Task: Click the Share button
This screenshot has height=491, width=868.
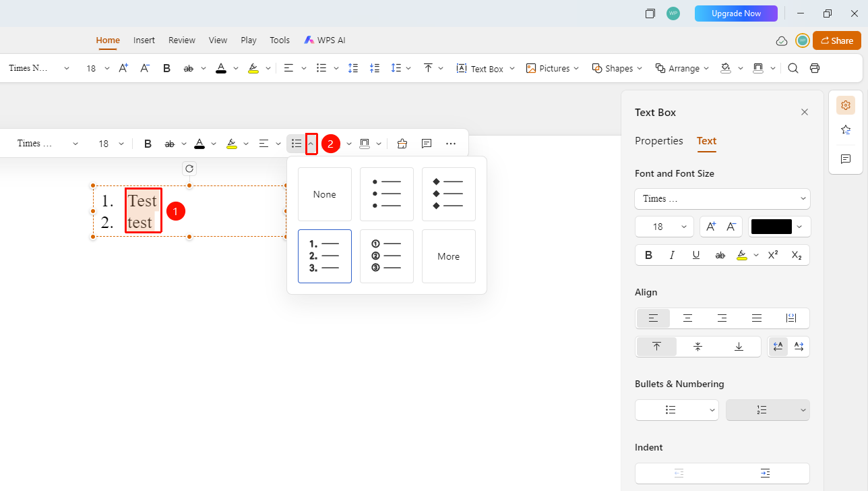Action: [837, 40]
